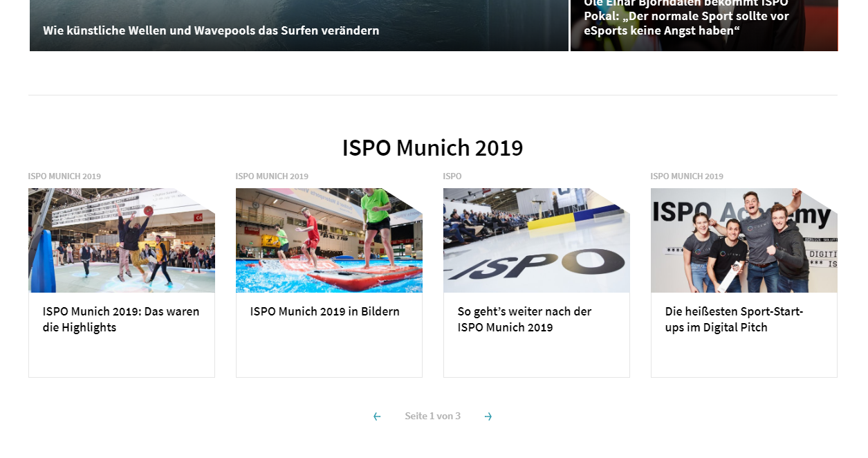Click the 'ISPO' category label above third card
868x458 pixels.
click(x=452, y=176)
